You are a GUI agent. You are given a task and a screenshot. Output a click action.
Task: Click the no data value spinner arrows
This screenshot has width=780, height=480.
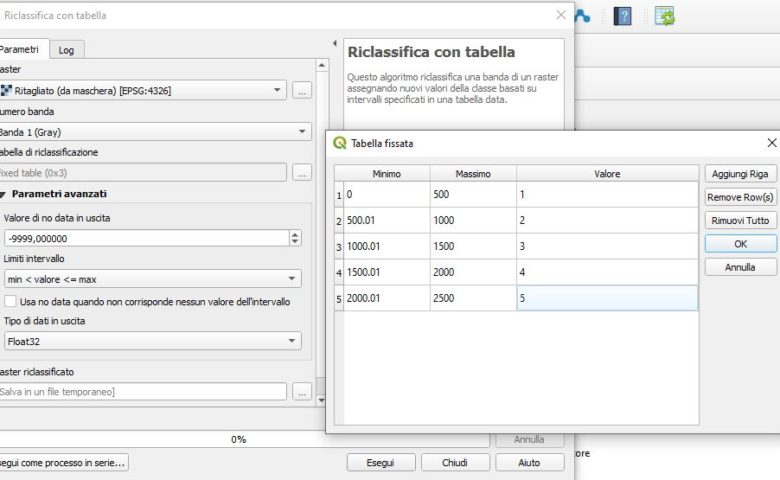pos(294,238)
